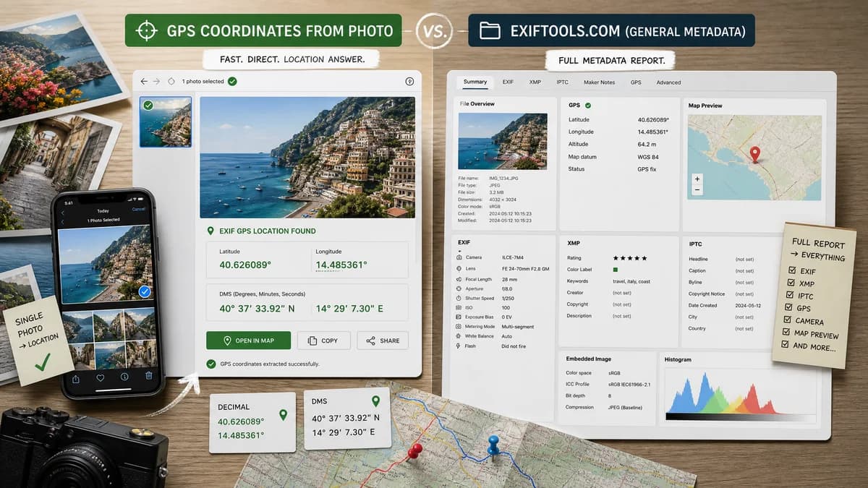Select the Longitude value 14.485361° in left panel
The image size is (868, 488).
click(341, 265)
